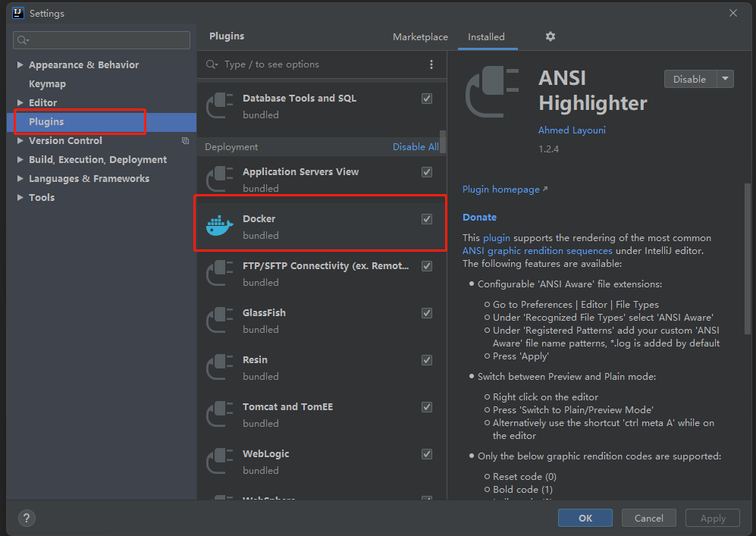Switch to the Marketplace tab
Viewport: 756px width, 536px height.
[x=420, y=36]
